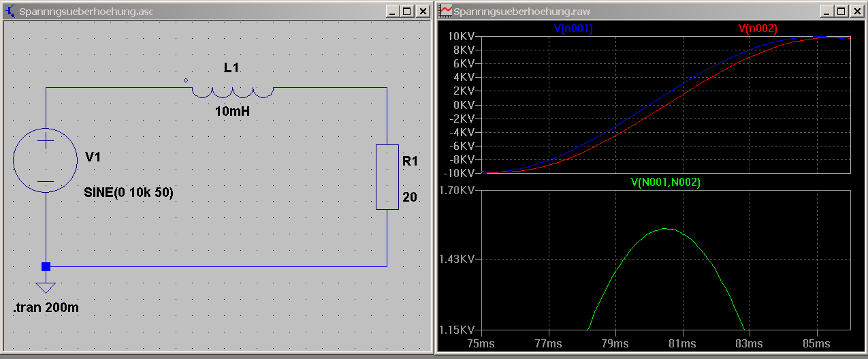This screenshot has width=868, height=359.
Task: Click the red V(n002) trace label
Action: (758, 29)
